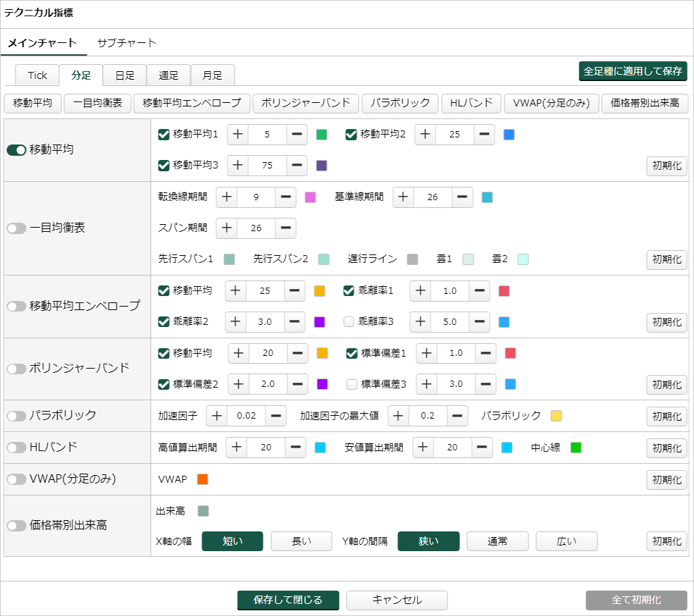Select 長い for X軸の幅
Image resolution: width=694 pixels, height=616 pixels.
click(302, 541)
